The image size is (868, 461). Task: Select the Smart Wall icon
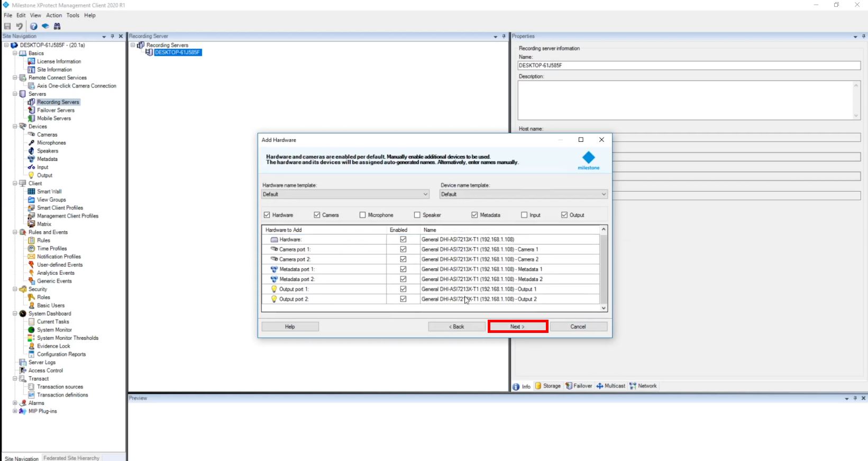[31, 192]
